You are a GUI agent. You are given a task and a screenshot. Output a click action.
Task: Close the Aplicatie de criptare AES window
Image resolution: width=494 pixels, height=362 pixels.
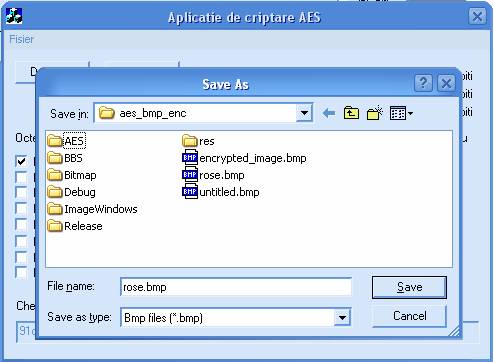(477, 16)
